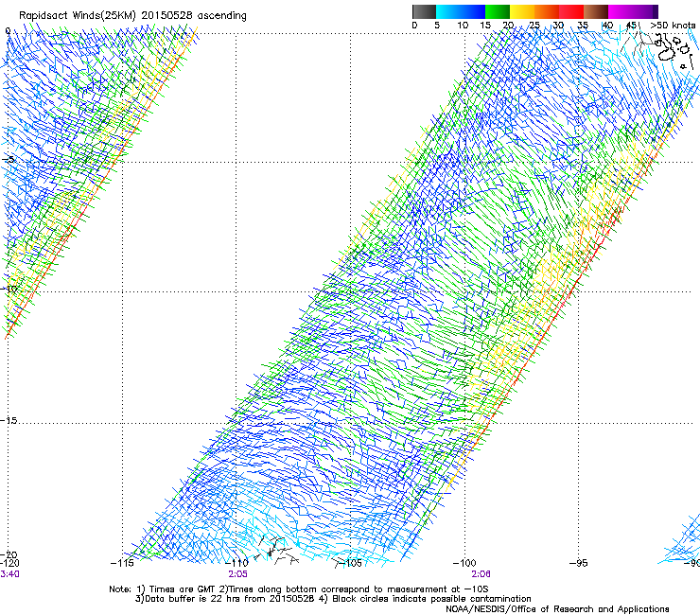Click the NOAA/NESDIS credit line
700x615 pixels.
click(x=557, y=608)
